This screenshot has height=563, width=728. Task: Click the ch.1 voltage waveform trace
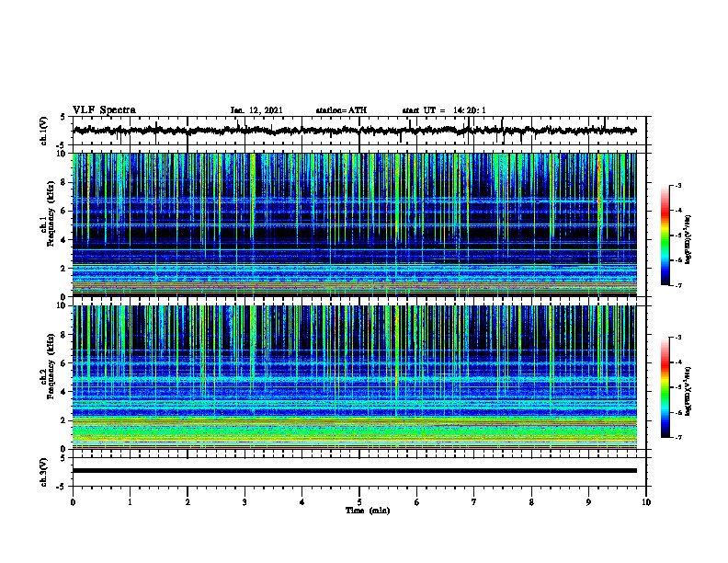point(355,131)
